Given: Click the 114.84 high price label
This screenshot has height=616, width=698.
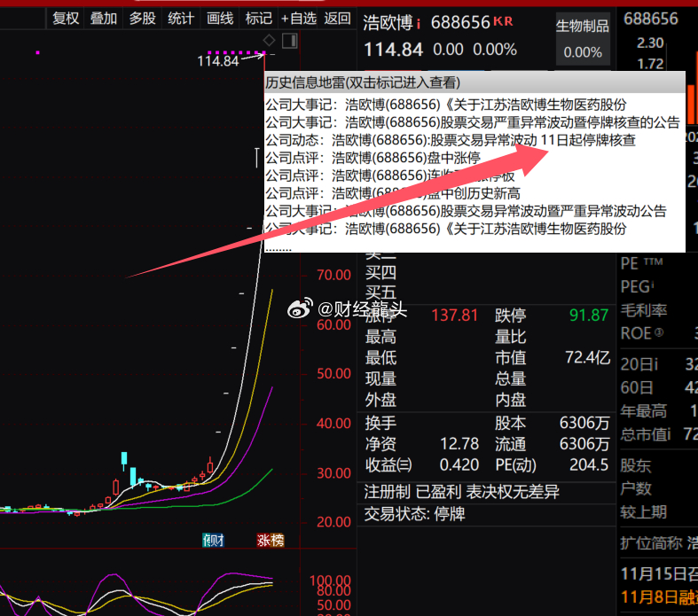Looking at the screenshot, I should tap(218, 61).
